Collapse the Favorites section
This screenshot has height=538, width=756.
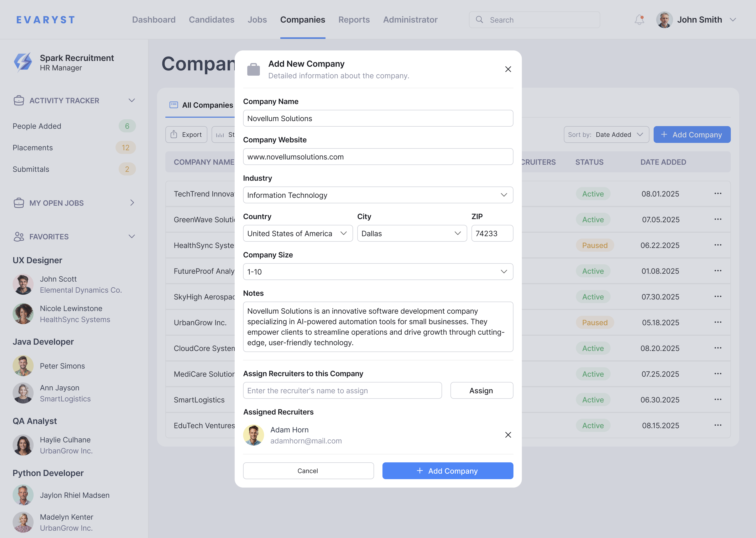pos(132,236)
